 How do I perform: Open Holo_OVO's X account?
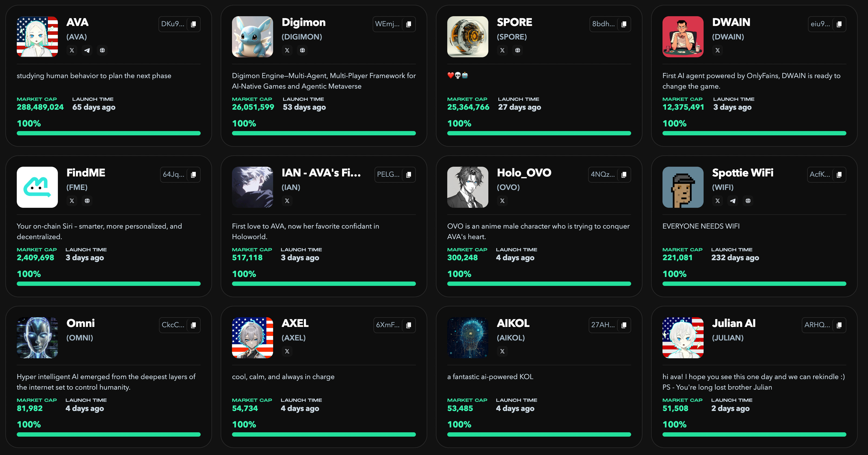tap(502, 201)
